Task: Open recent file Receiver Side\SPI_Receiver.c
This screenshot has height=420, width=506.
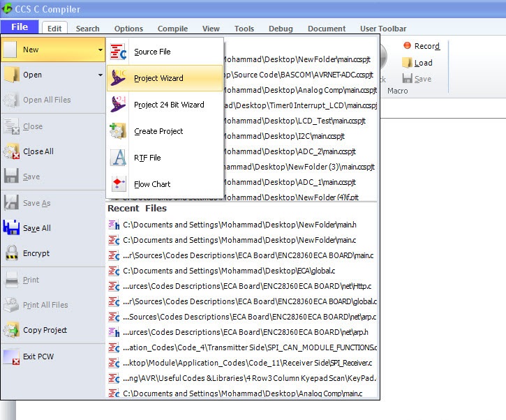Action: click(x=242, y=363)
